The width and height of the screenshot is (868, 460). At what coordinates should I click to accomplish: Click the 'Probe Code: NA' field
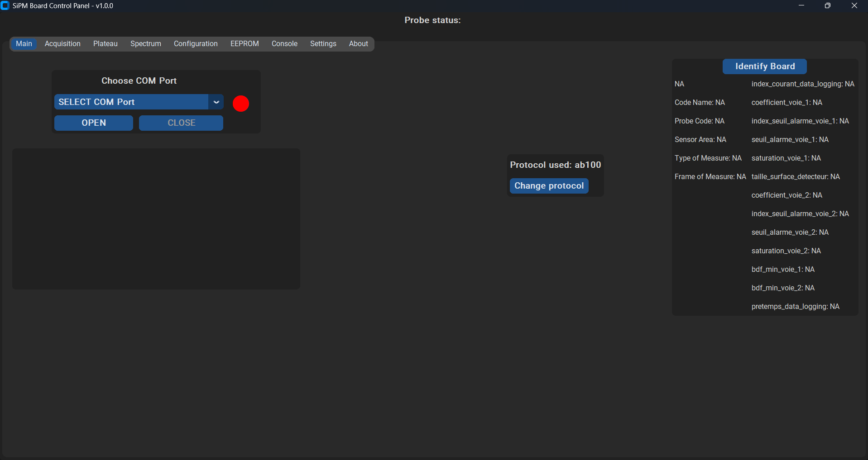(700, 121)
